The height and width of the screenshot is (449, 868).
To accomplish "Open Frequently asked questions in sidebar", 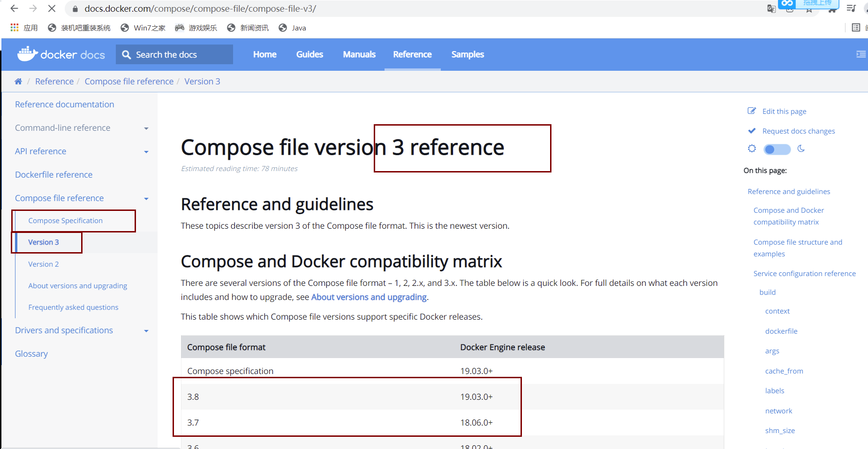I will click(73, 307).
